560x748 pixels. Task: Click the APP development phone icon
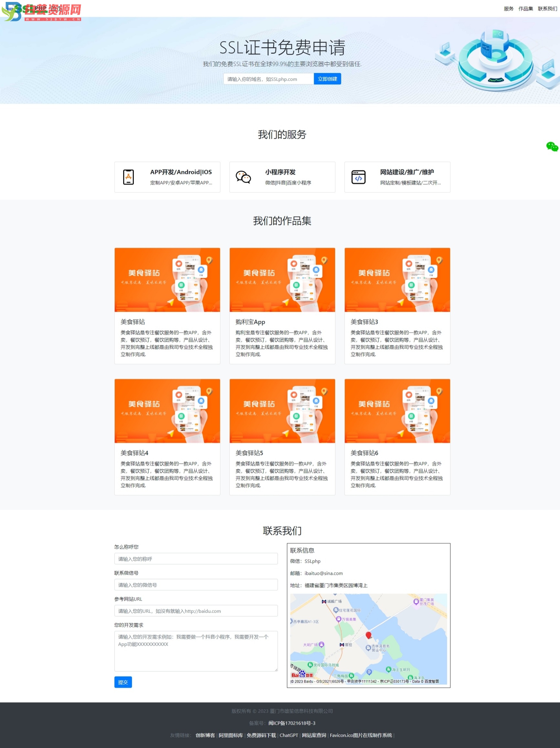click(x=129, y=177)
